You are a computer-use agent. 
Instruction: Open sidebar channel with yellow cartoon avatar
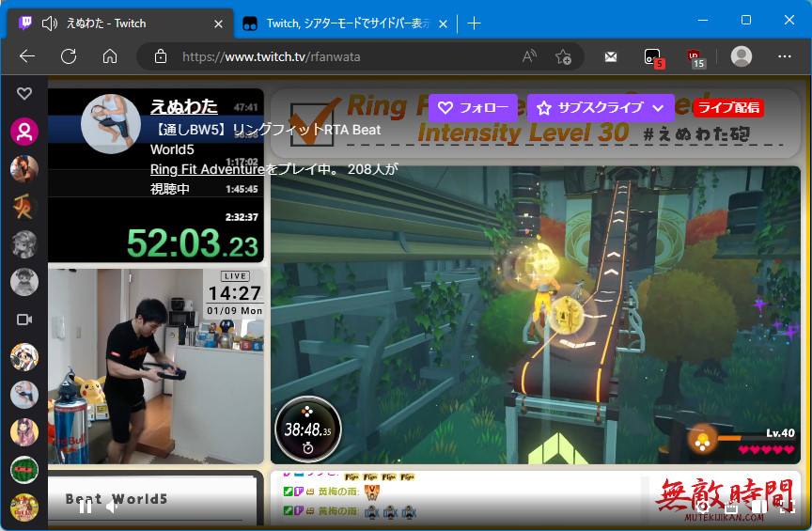click(x=24, y=508)
